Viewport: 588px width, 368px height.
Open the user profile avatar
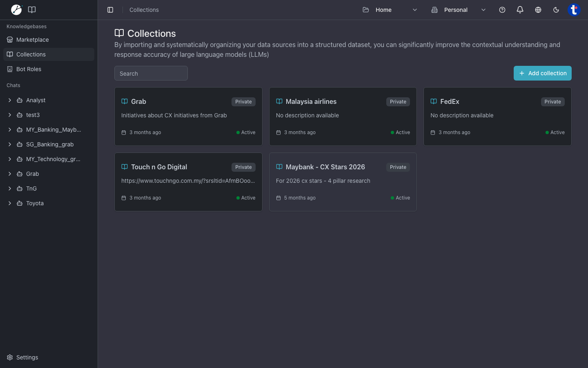(x=574, y=10)
